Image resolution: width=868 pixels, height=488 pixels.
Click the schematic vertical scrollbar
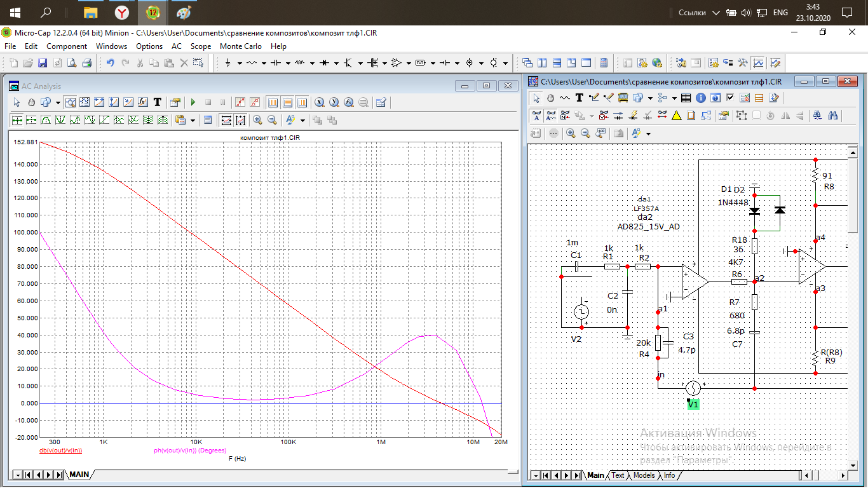coord(853,308)
